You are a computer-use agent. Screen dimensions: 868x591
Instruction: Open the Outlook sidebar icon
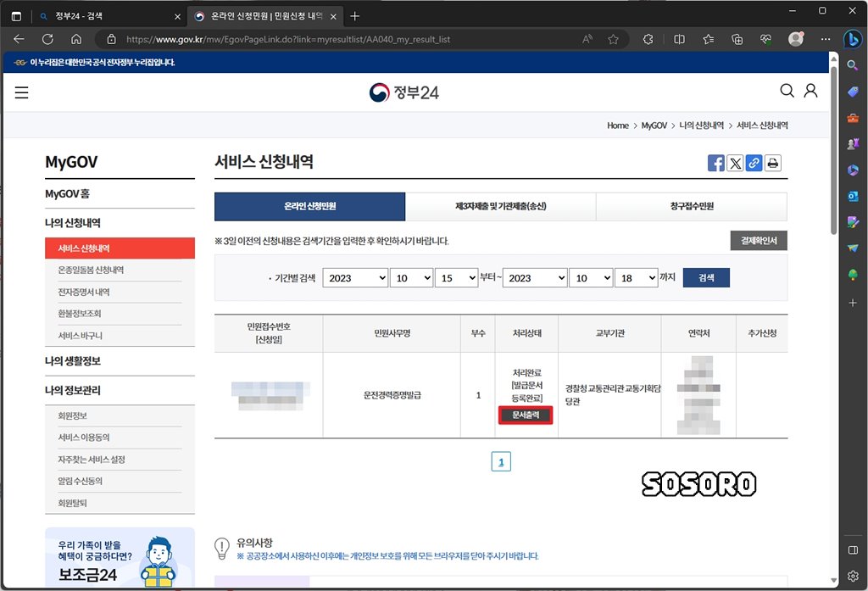[853, 196]
